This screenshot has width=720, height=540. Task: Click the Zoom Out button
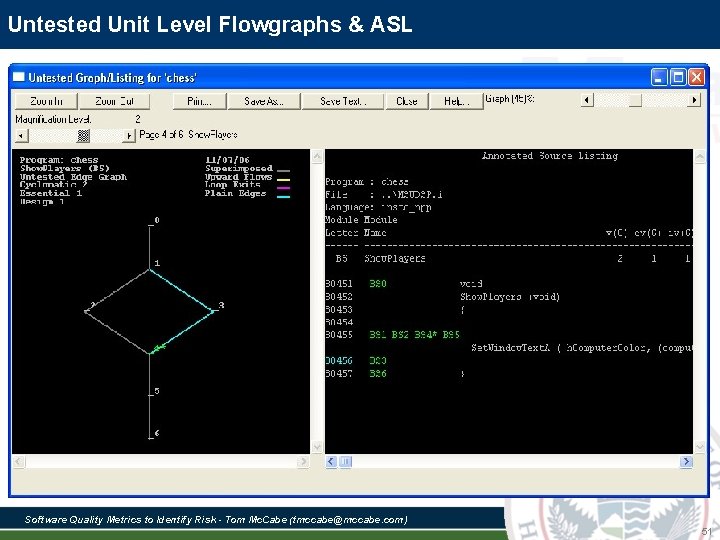coord(114,101)
